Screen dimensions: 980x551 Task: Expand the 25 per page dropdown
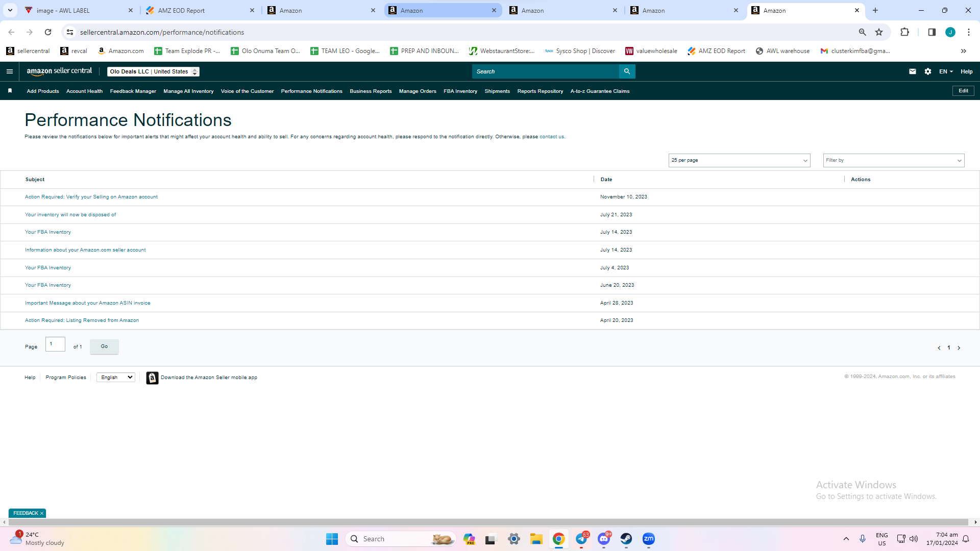739,160
